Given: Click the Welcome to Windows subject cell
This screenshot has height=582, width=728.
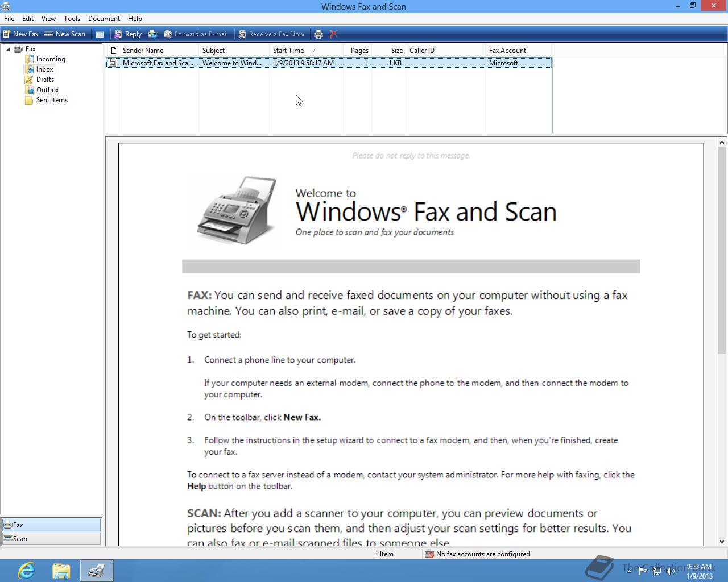Looking at the screenshot, I should tap(232, 63).
